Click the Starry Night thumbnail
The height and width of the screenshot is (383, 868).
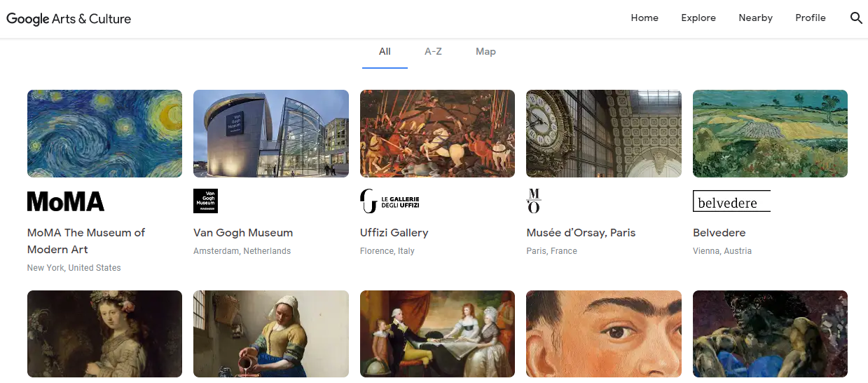point(104,133)
